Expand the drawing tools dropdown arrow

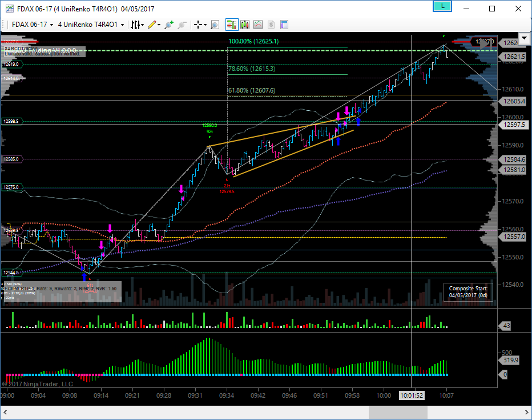[159, 25]
